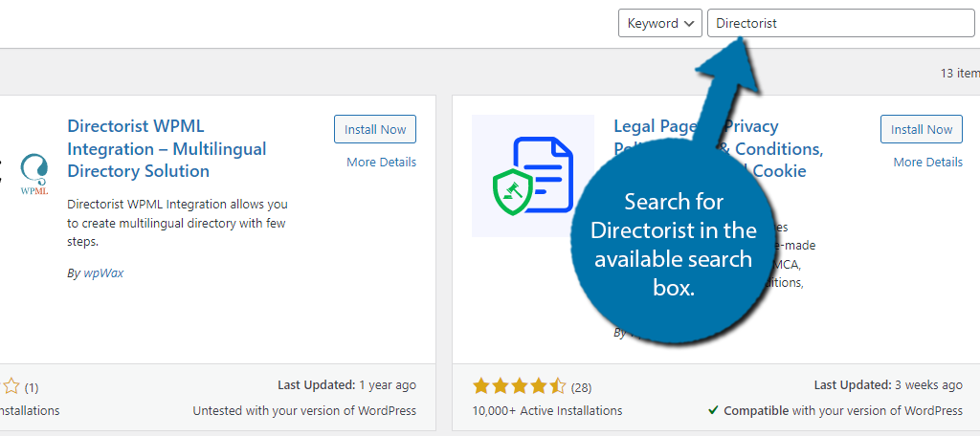The width and height of the screenshot is (980, 436).
Task: Visit the wpWax author link
Action: pos(103,272)
